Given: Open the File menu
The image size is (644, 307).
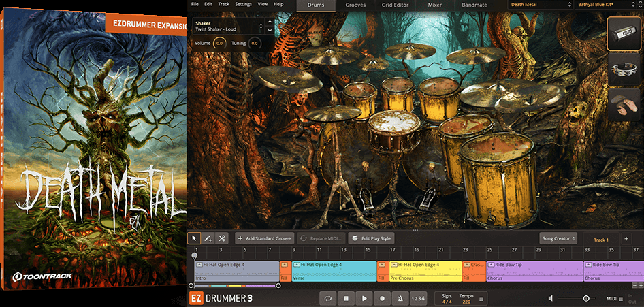Looking at the screenshot, I should [x=195, y=4].
